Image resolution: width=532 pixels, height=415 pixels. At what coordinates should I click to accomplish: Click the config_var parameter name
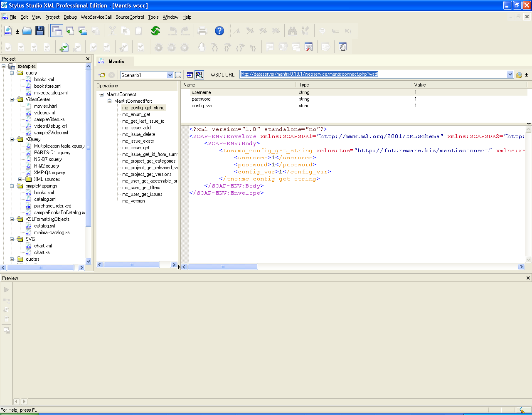tap(202, 106)
